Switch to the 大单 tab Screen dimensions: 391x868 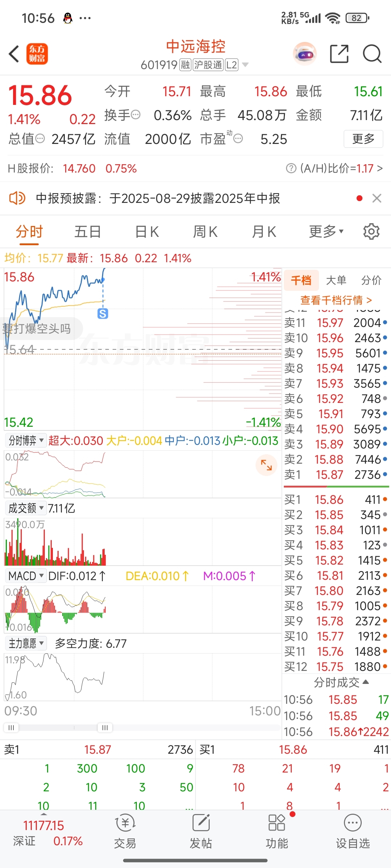(x=336, y=280)
